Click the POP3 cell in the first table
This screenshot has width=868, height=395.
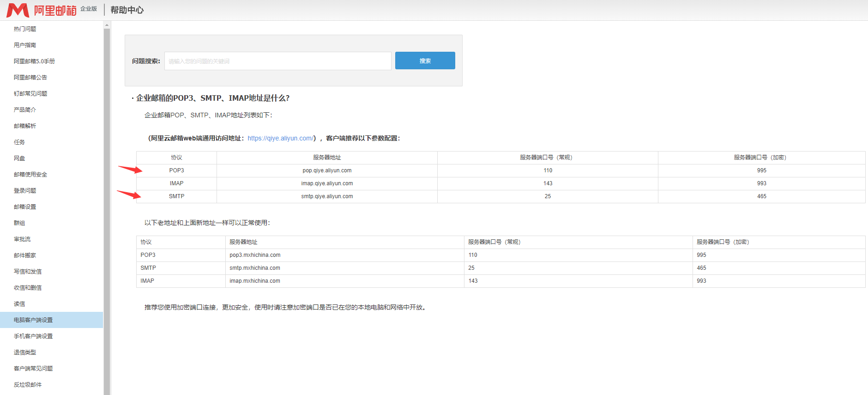pyautogui.click(x=176, y=170)
